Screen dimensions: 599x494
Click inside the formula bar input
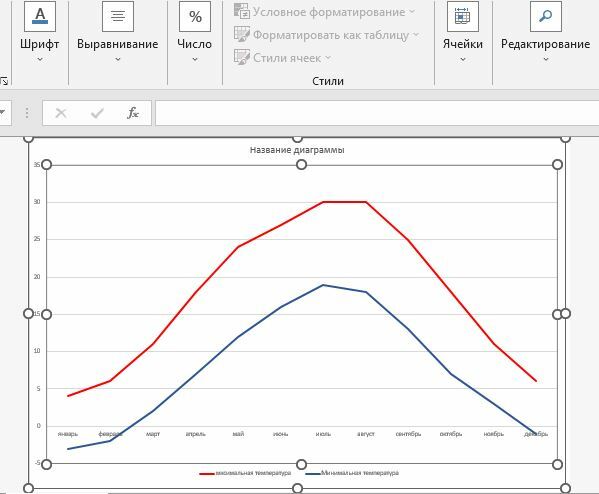coord(377,113)
